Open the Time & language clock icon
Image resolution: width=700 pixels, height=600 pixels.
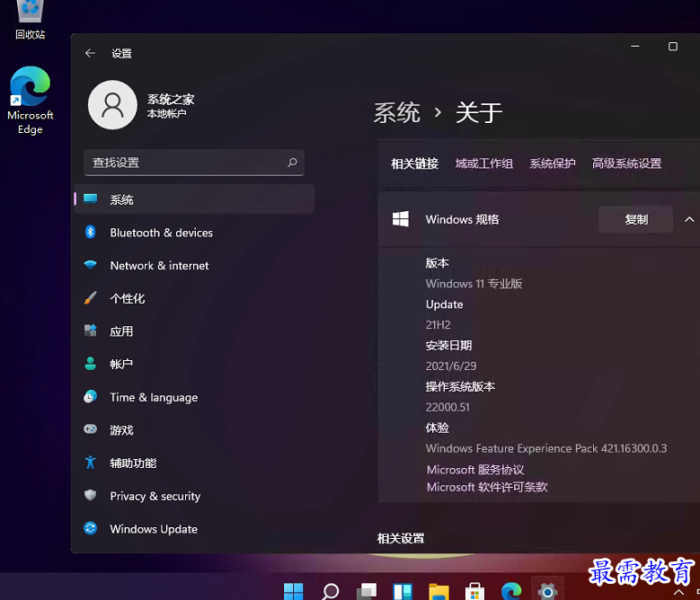click(x=90, y=397)
